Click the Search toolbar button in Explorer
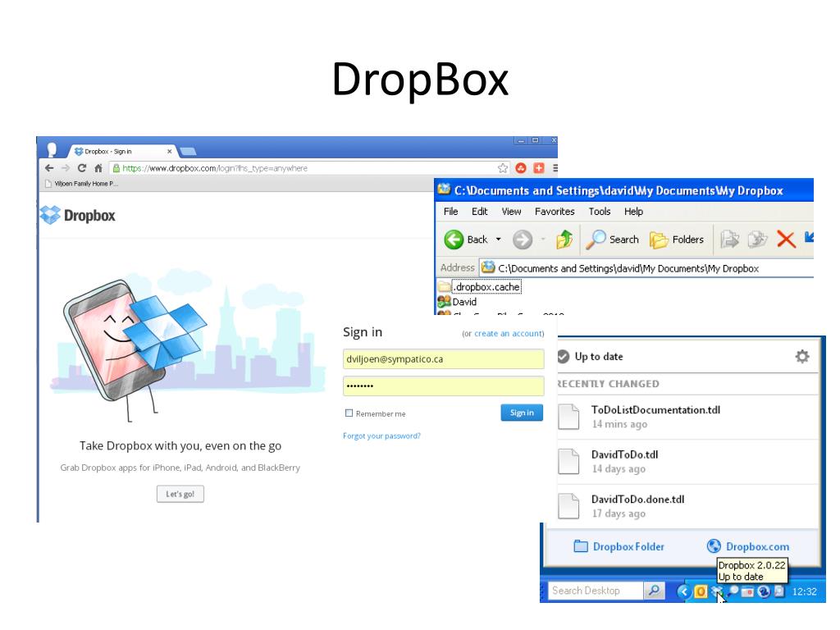Image resolution: width=840 pixels, height=630 pixels. pyautogui.click(x=612, y=240)
